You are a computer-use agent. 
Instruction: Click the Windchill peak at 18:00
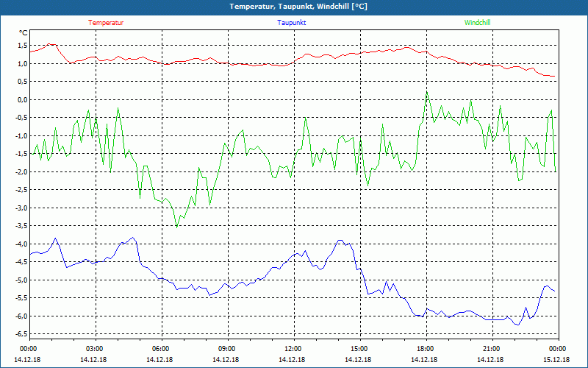[x=427, y=92]
